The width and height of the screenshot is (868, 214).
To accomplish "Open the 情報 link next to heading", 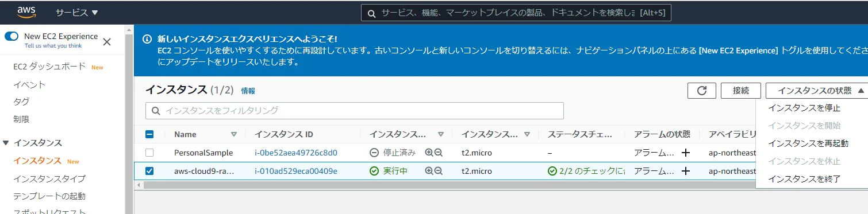I will 248,91.
